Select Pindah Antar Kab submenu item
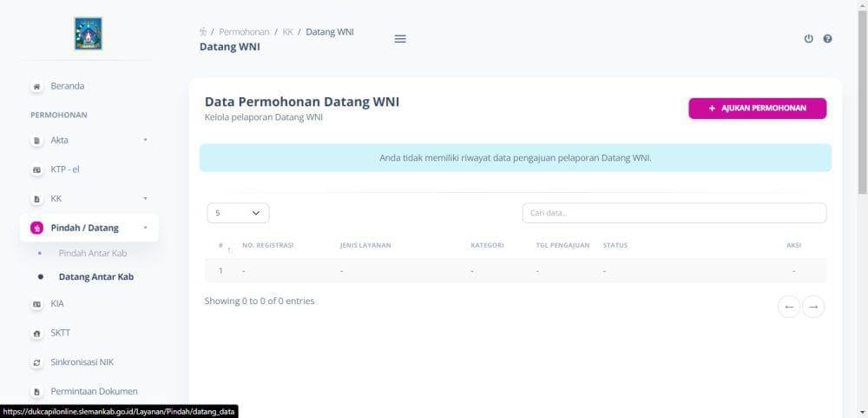The height and width of the screenshot is (418, 868). coord(92,254)
